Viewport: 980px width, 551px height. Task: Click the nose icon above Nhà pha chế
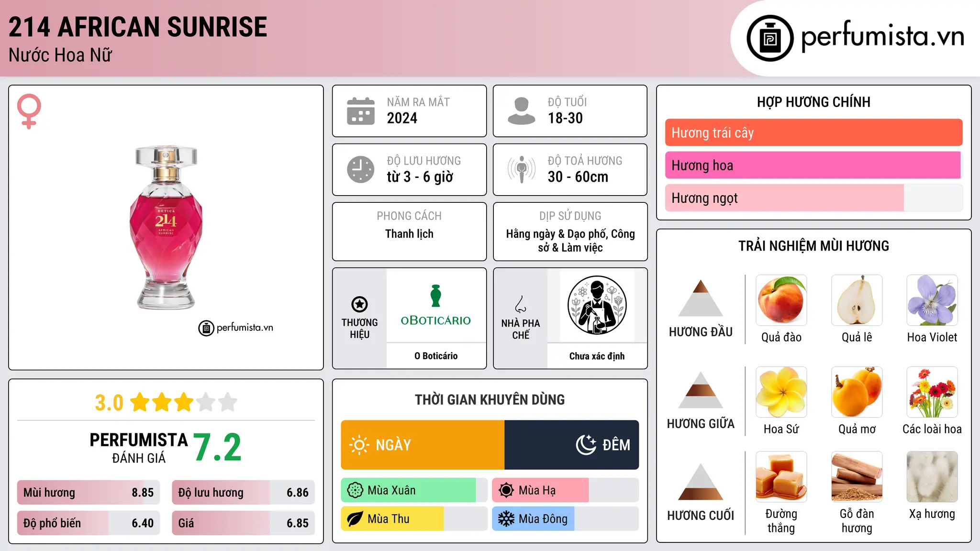521,304
